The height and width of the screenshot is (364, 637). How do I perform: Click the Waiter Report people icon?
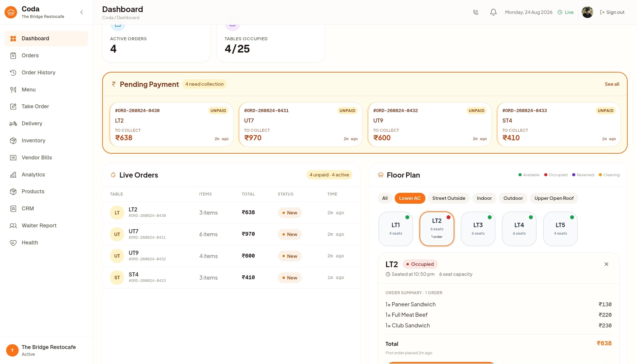click(x=13, y=226)
